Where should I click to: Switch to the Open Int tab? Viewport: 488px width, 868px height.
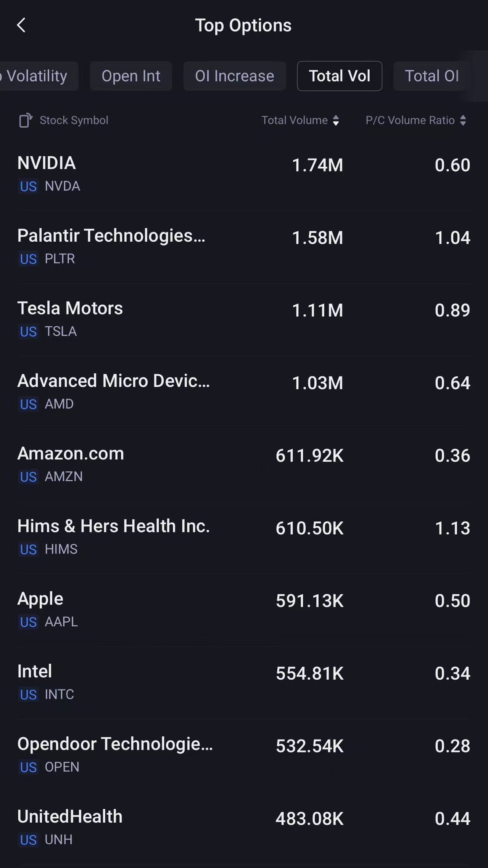(x=131, y=76)
